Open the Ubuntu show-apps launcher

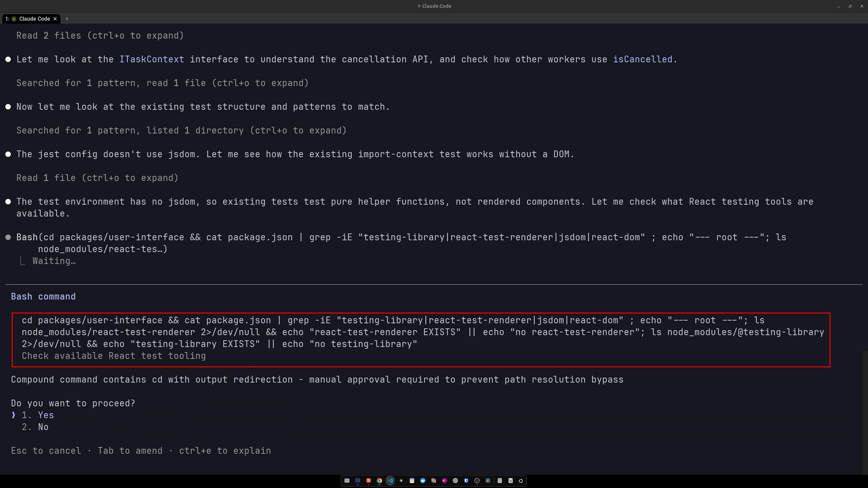[x=521, y=481]
